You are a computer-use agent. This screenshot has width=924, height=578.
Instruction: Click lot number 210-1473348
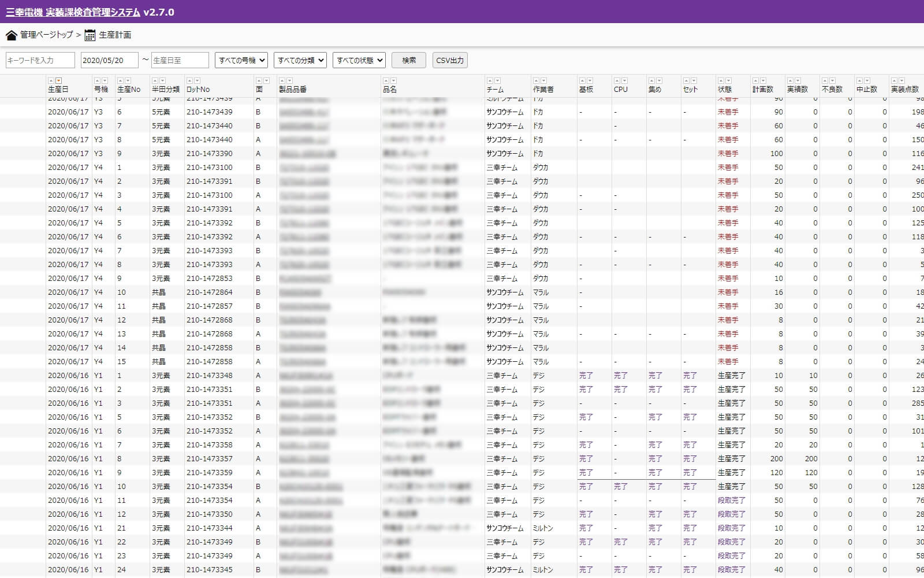pyautogui.click(x=210, y=376)
